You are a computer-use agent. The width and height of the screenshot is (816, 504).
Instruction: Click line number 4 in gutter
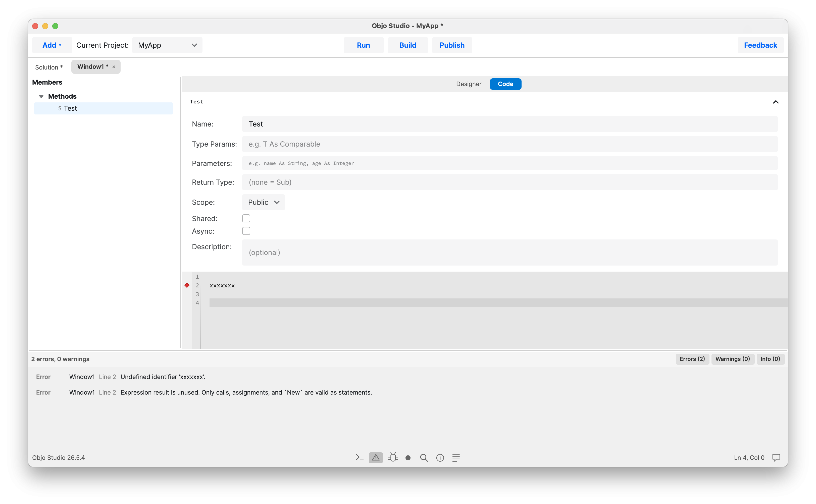click(x=197, y=303)
